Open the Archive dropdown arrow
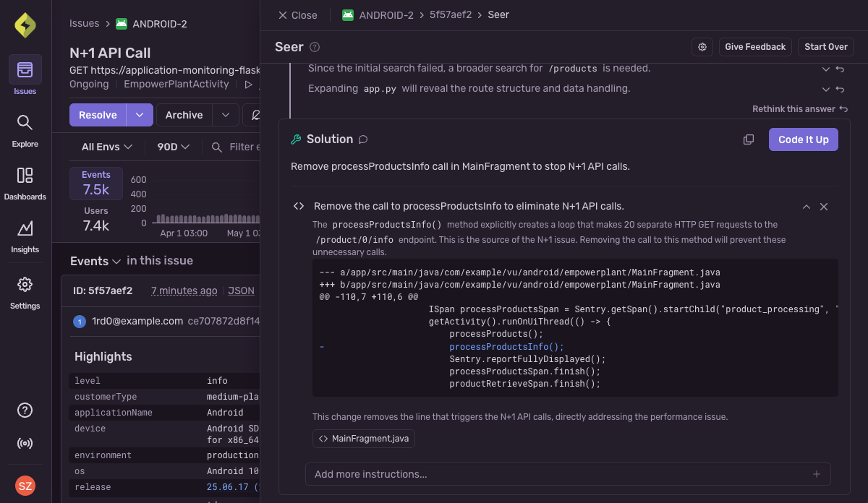The height and width of the screenshot is (503, 868). pos(225,114)
